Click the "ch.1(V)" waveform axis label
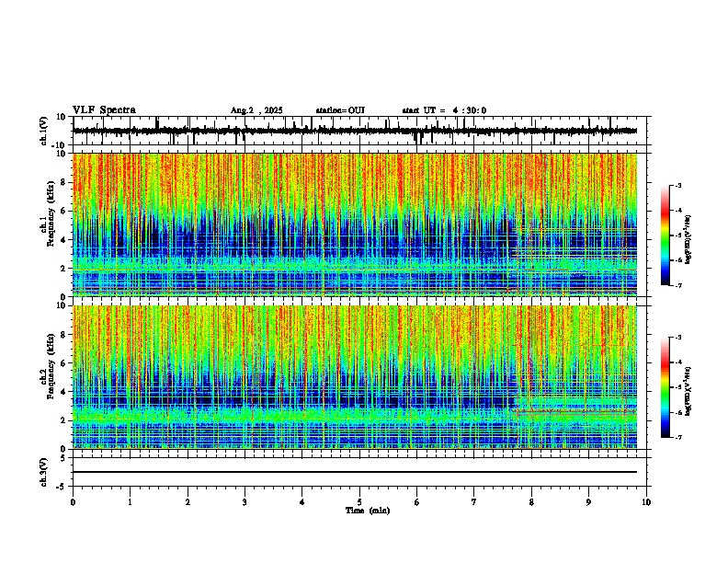728x563 pixels. pyautogui.click(x=44, y=131)
